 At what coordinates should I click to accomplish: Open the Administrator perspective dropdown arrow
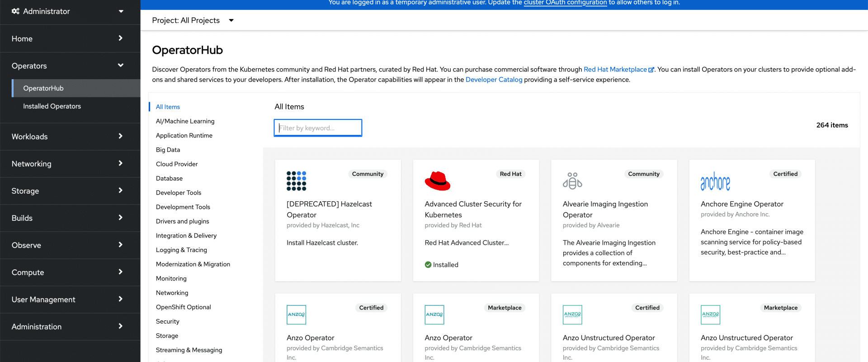[121, 11]
